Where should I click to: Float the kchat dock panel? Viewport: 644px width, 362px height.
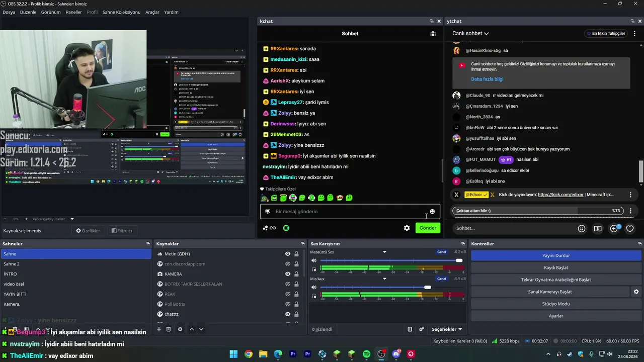431,21
